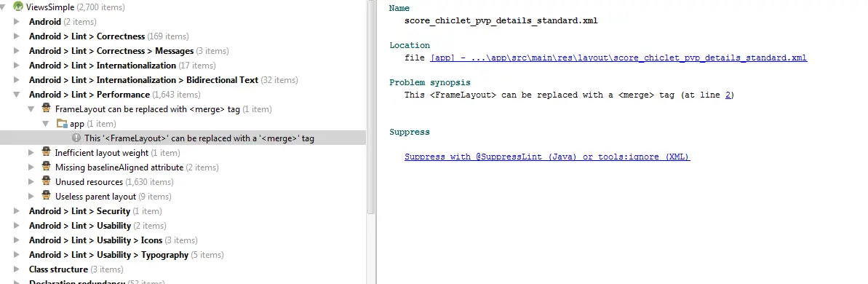Expand Android > Lint > Usability > Typography
This screenshot has width=868, height=284.
point(17,255)
